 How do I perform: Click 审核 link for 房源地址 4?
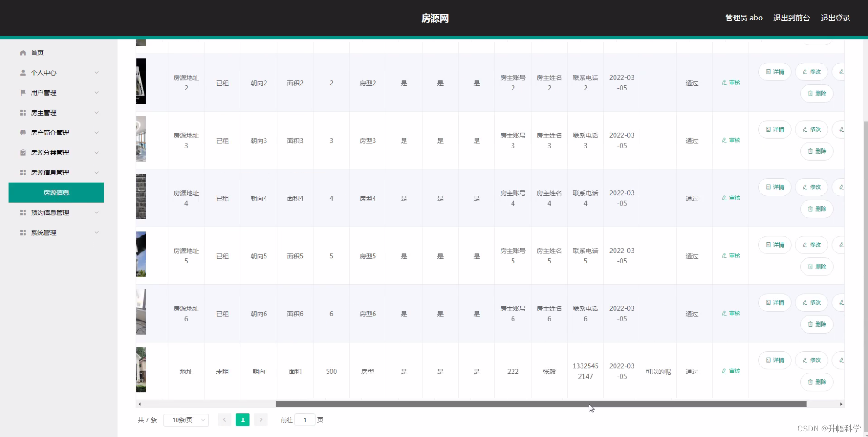tap(731, 198)
